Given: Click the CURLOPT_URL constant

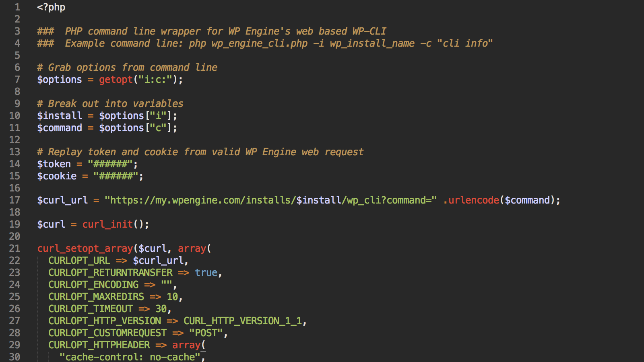Looking at the screenshot, I should (x=79, y=261).
